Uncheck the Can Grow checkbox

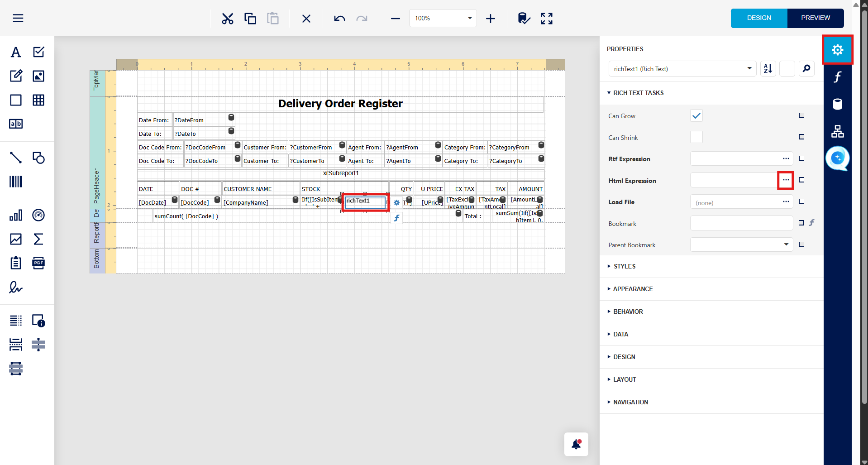click(x=696, y=116)
